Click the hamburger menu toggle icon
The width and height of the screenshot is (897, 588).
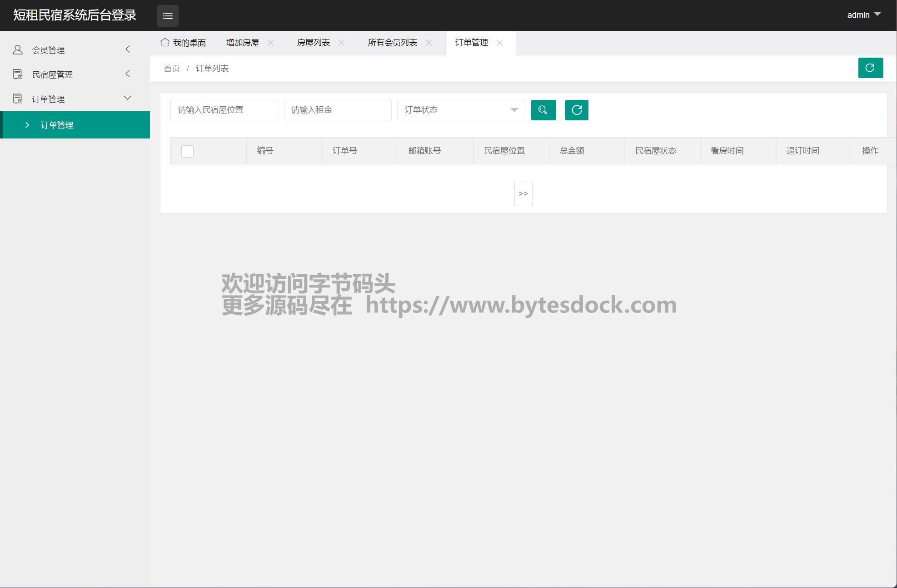(167, 16)
